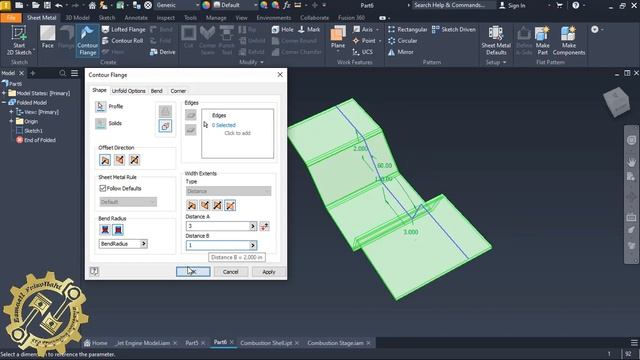Select the second Bend Radius mode icon

[x=118, y=230]
